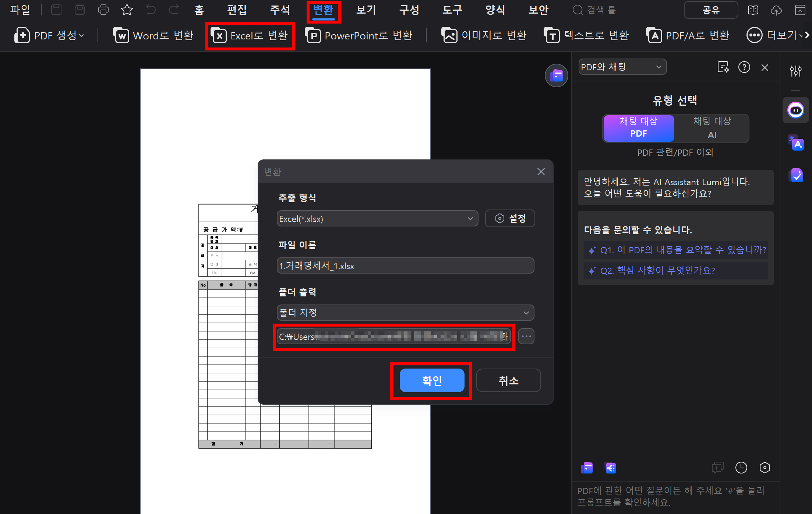Open the 더보기 more options menu
Image resolution: width=812 pixels, height=514 pixels.
tap(774, 35)
